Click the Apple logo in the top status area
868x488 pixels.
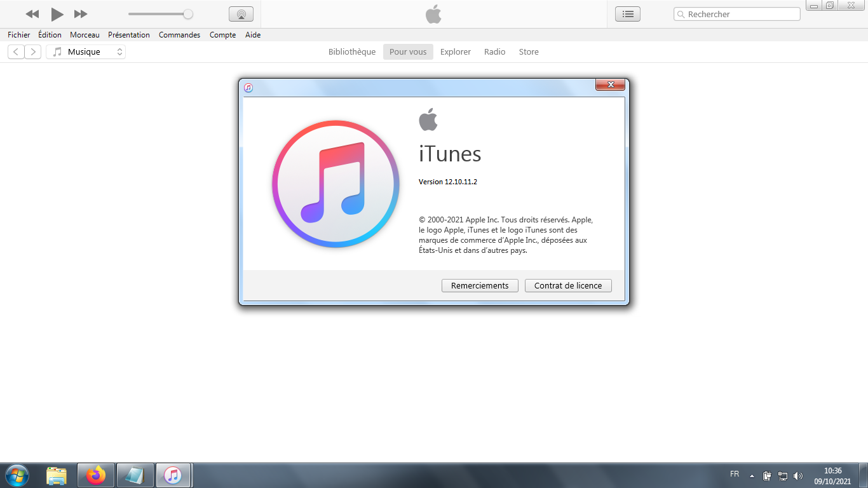[x=433, y=14]
